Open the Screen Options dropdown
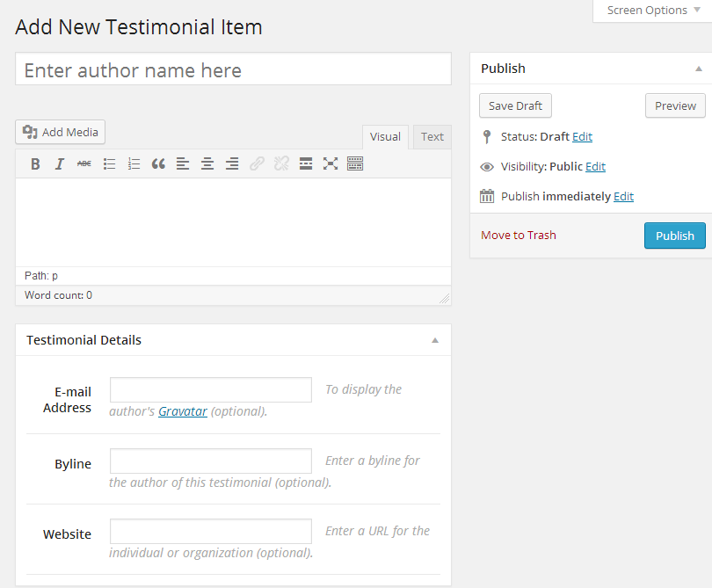This screenshot has height=588, width=712. pyautogui.click(x=653, y=11)
